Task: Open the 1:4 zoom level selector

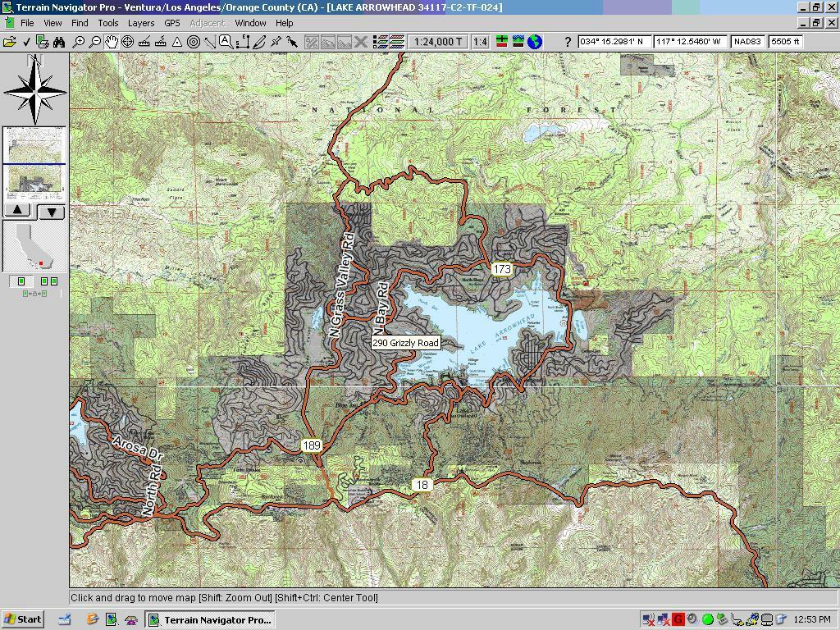Action: coord(481,42)
